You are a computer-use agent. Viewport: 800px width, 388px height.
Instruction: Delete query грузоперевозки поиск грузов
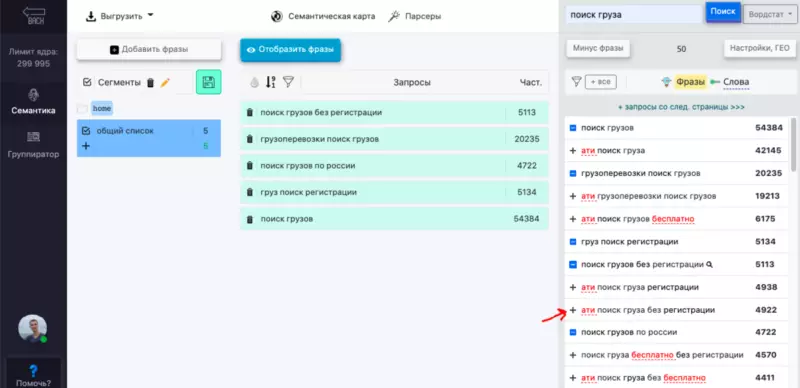point(249,139)
